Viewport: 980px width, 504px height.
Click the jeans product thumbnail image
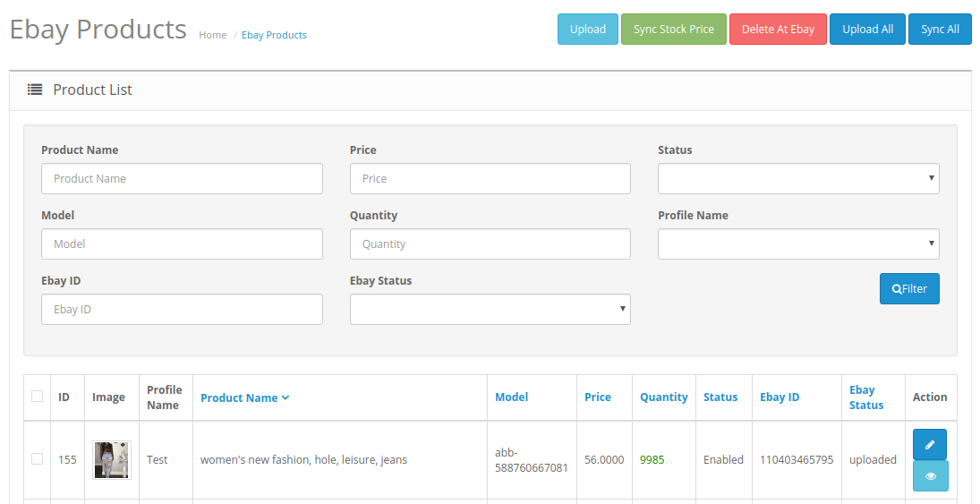click(x=112, y=459)
